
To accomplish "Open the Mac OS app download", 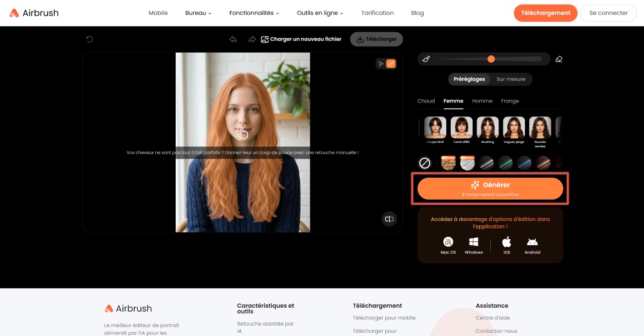I will click(x=448, y=246).
